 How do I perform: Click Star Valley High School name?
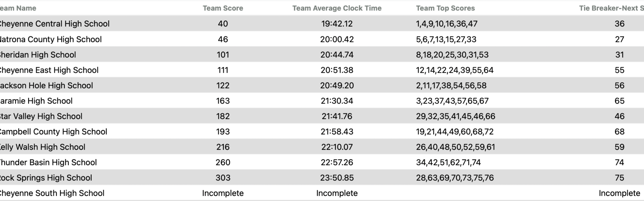point(41,116)
